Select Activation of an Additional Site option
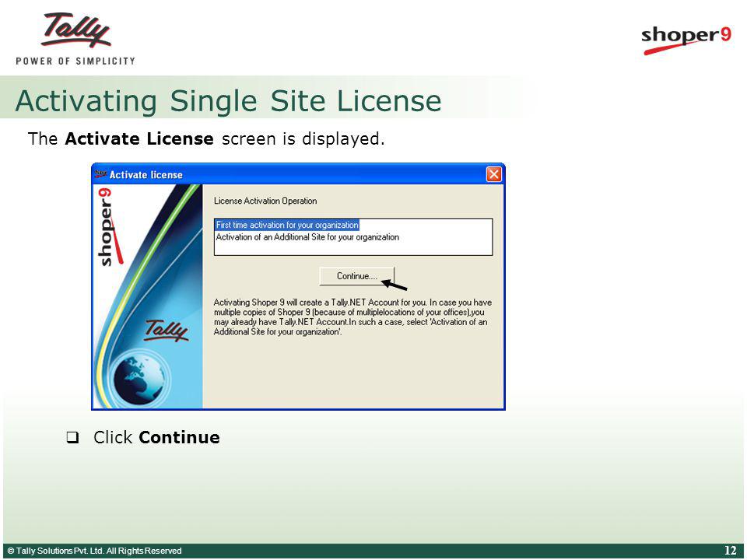 pos(307,237)
